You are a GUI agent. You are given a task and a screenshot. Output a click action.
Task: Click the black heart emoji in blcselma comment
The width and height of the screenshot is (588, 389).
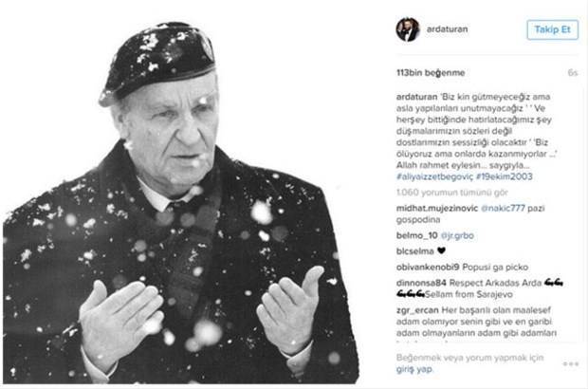(x=441, y=250)
